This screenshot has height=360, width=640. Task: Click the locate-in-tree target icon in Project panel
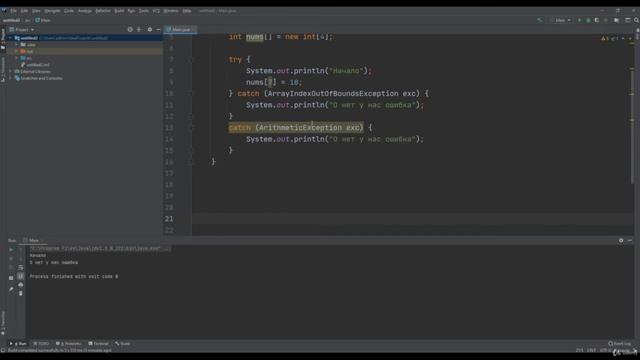click(130, 29)
